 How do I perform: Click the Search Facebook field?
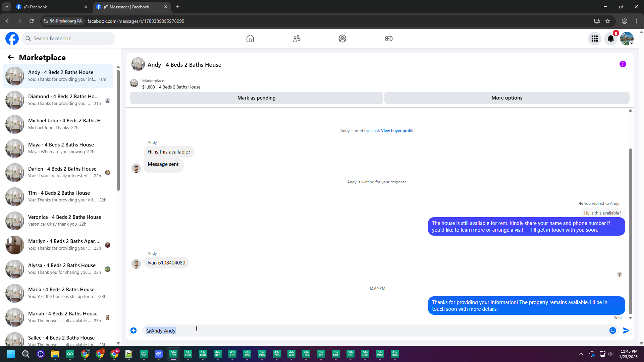[x=69, y=39]
